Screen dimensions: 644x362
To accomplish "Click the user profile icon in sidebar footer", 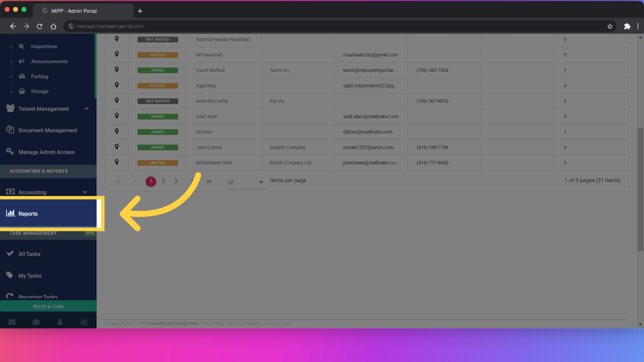I will [60, 322].
